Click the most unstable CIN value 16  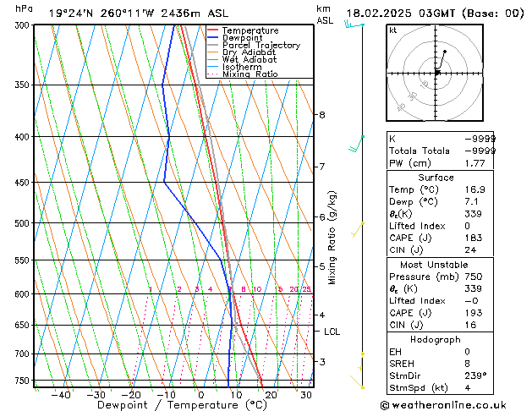coord(470,326)
